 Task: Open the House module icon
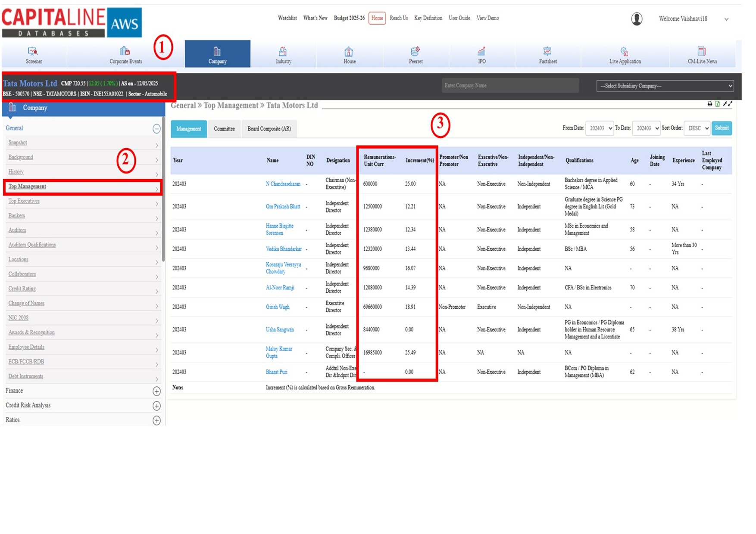[x=349, y=51]
